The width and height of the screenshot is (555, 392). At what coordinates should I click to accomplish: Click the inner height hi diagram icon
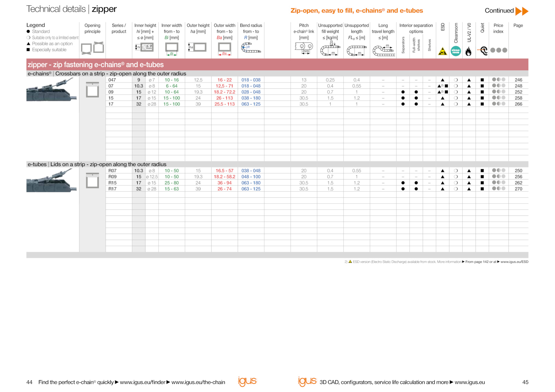tap(145, 47)
